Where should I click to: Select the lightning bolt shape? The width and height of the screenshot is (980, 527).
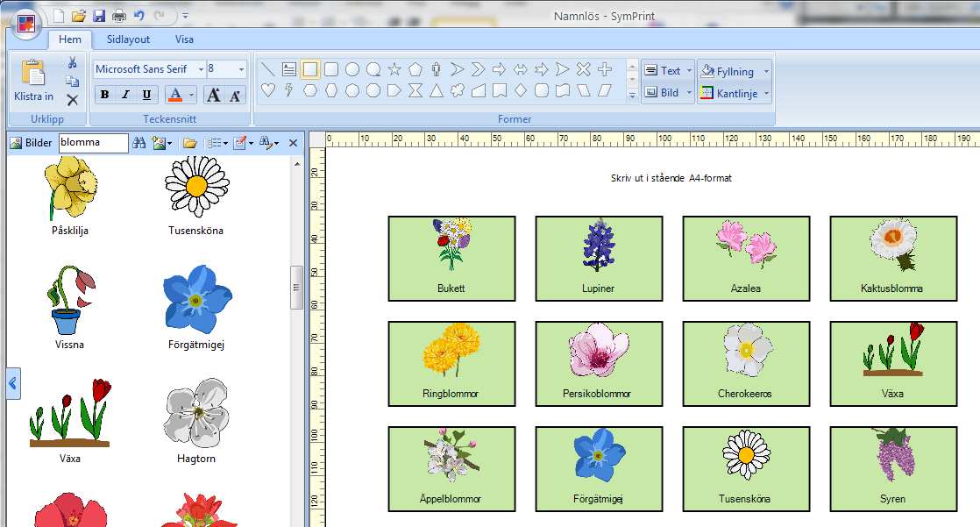click(x=288, y=90)
